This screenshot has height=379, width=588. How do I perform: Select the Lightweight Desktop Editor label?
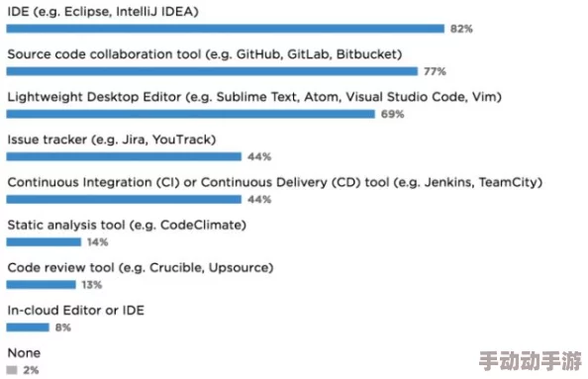click(254, 97)
